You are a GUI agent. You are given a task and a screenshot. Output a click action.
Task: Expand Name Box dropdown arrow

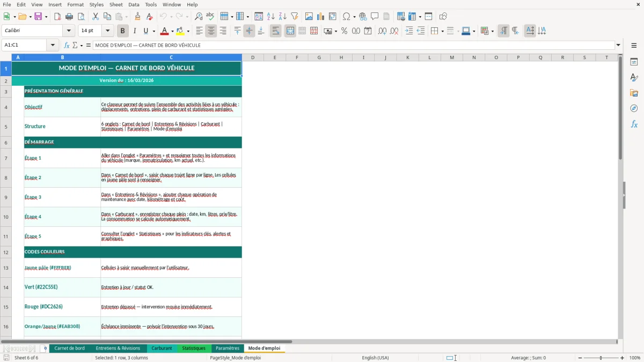[x=53, y=45]
